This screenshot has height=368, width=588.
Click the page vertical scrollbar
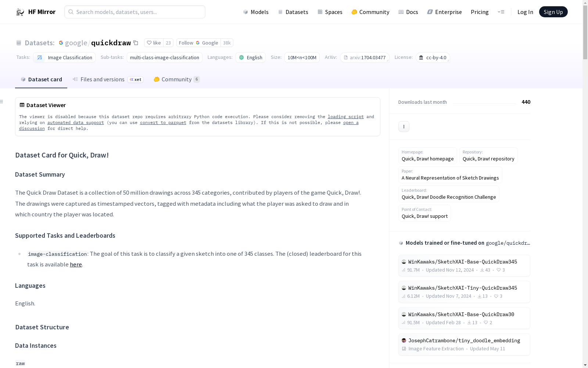tap(585, 32)
